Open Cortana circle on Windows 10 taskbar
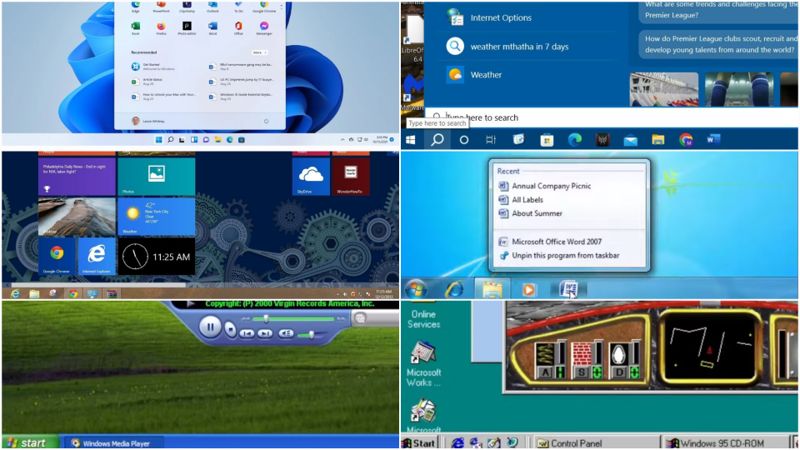The image size is (800, 450). pyautogui.click(x=464, y=139)
